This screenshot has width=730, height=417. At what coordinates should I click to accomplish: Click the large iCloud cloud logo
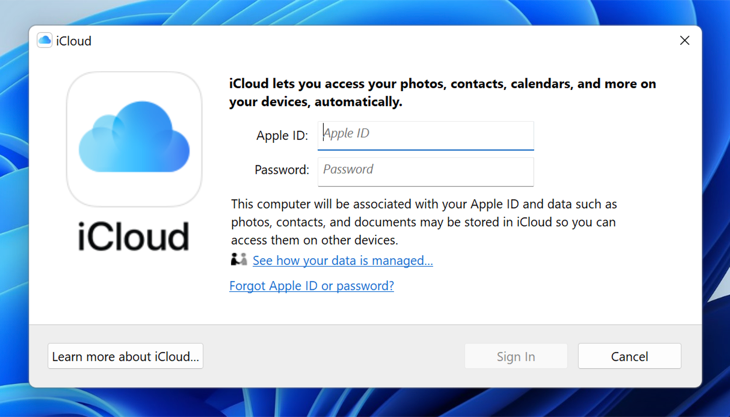(x=134, y=139)
